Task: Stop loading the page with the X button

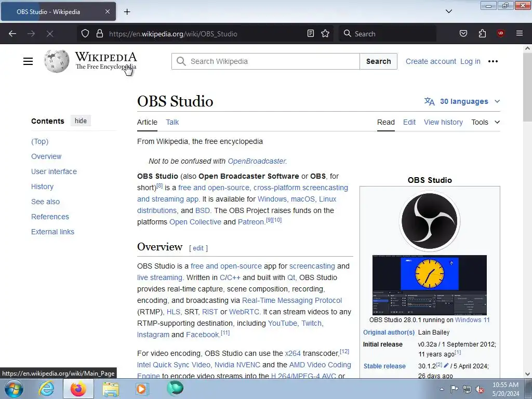Action: (49, 34)
